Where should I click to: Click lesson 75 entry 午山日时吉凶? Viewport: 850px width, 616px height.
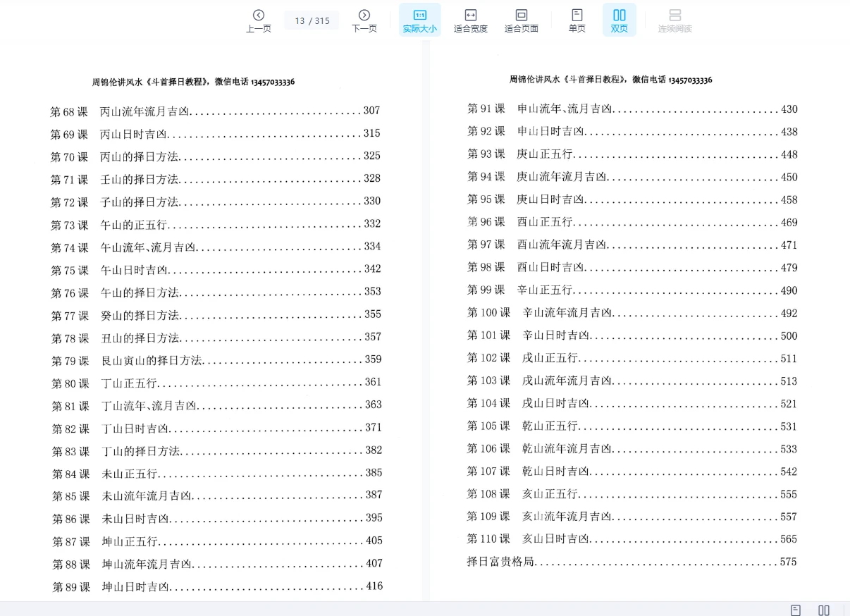point(216,269)
